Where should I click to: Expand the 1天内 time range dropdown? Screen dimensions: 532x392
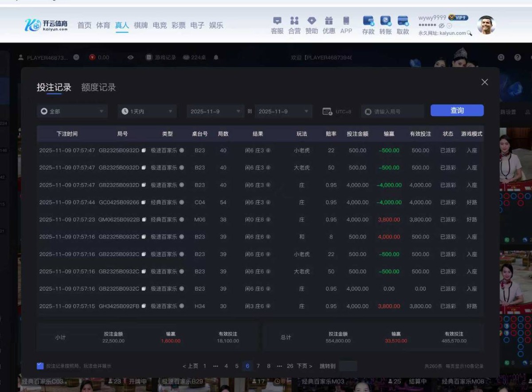click(147, 111)
